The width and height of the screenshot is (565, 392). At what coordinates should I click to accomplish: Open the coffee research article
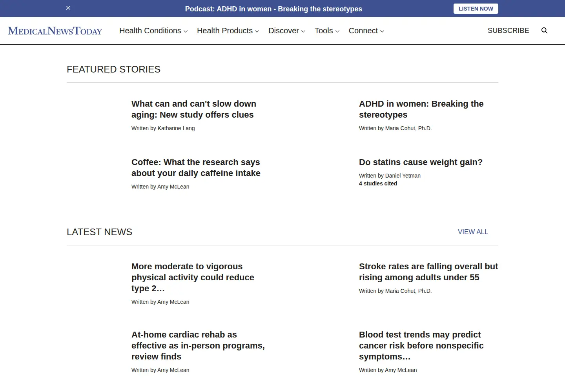click(196, 168)
